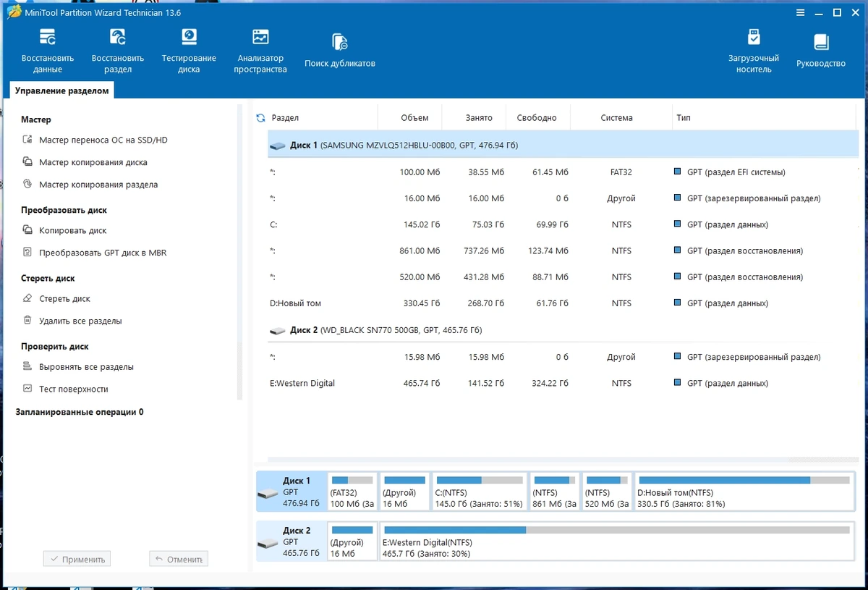The width and height of the screenshot is (868, 590).
Task: Click the Диск 2 drive icon in the disk map
Action: point(268,543)
